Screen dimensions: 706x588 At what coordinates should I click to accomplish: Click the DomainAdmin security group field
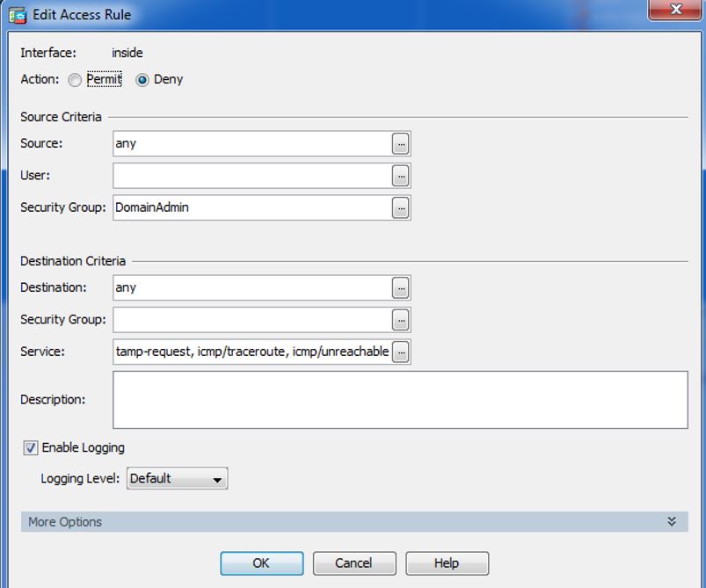tap(252, 208)
